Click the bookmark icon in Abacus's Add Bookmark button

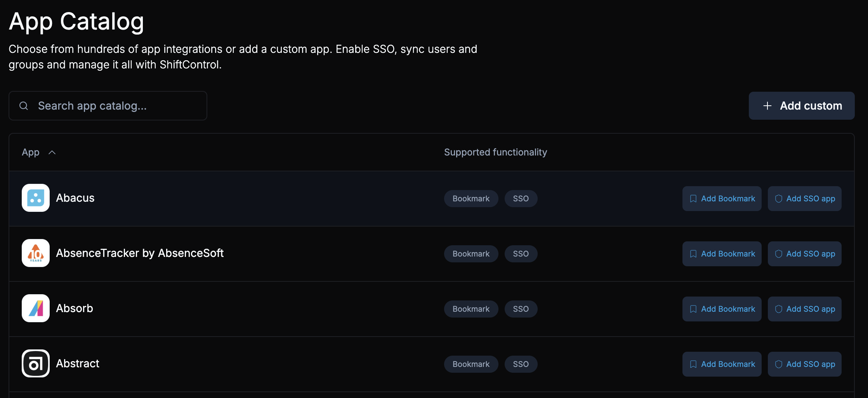pyautogui.click(x=694, y=198)
